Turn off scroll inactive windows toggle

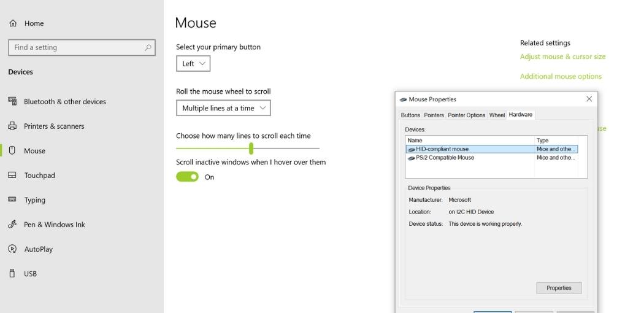coord(187,177)
